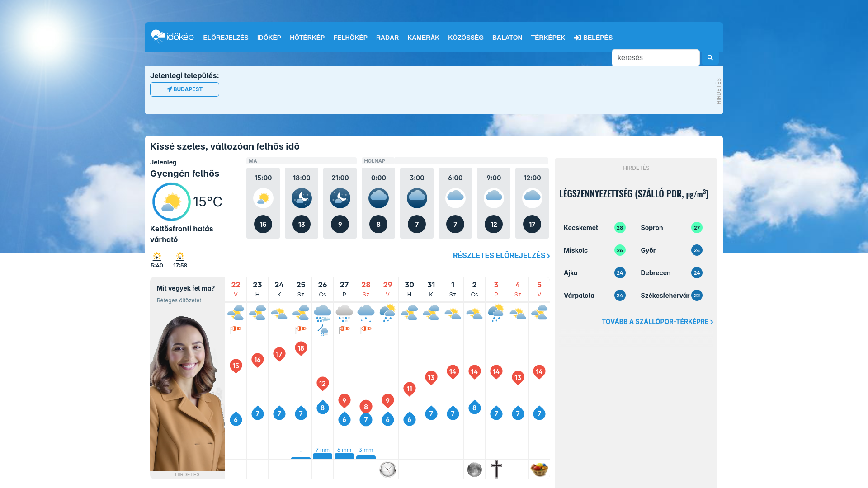
Task: Click the sunset icon above 17:58
Action: [x=180, y=256]
